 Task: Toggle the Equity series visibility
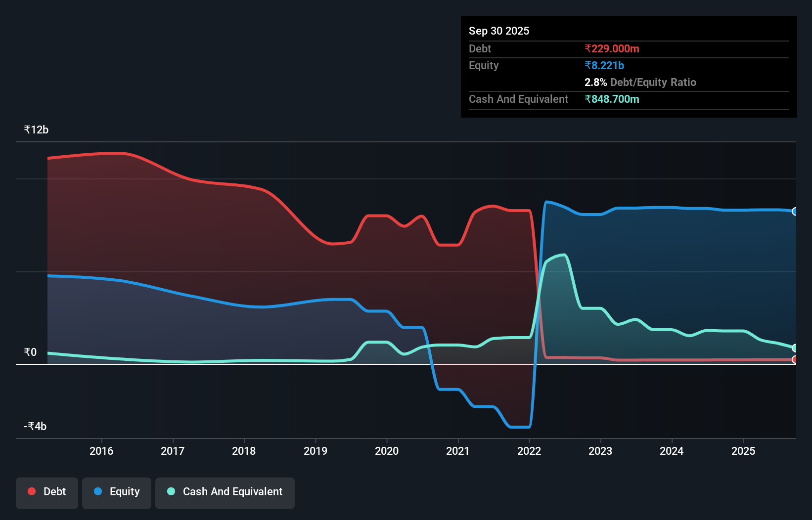coord(116,492)
